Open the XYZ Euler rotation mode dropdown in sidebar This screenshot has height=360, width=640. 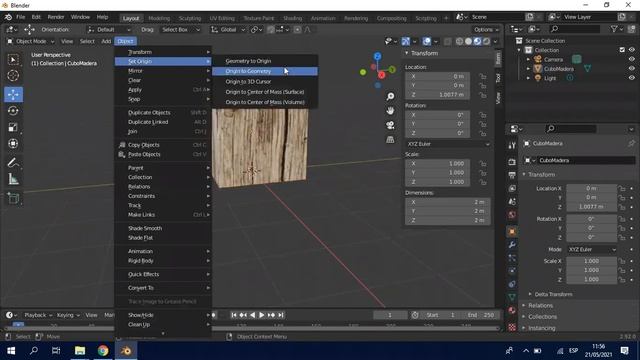pos(448,144)
